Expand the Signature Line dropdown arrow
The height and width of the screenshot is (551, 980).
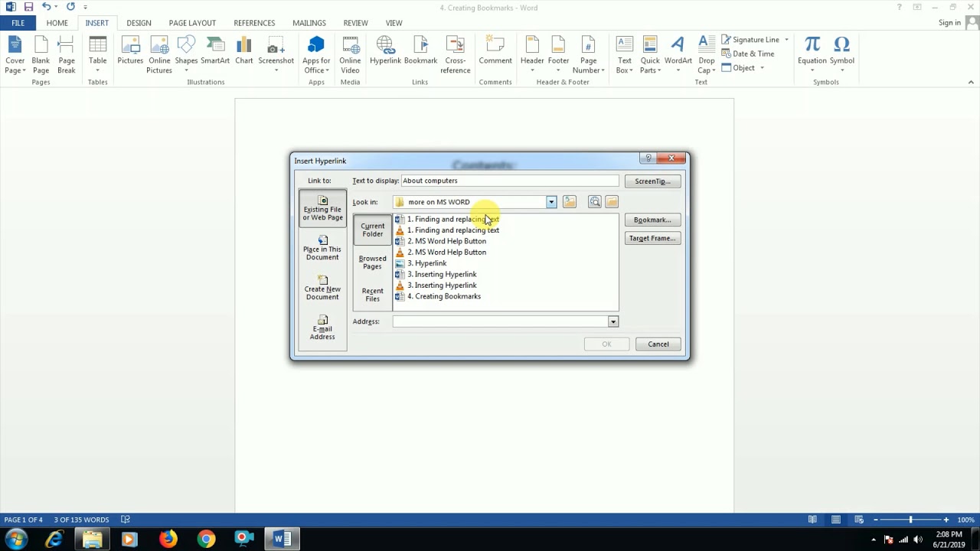pyautogui.click(x=786, y=40)
